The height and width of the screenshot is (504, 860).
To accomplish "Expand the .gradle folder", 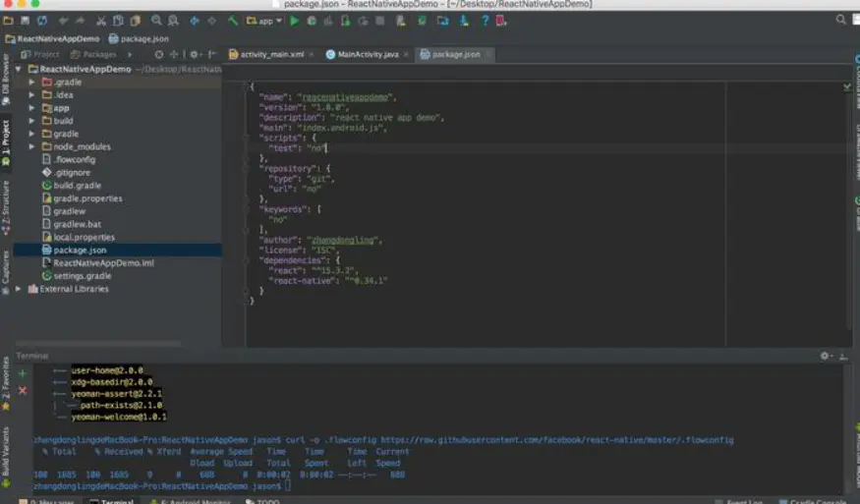I will (x=31, y=82).
